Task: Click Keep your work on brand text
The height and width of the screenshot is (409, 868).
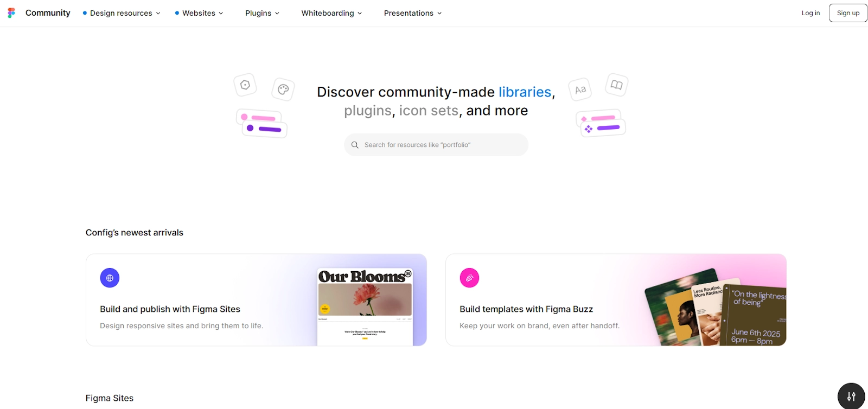Action: coord(539,326)
